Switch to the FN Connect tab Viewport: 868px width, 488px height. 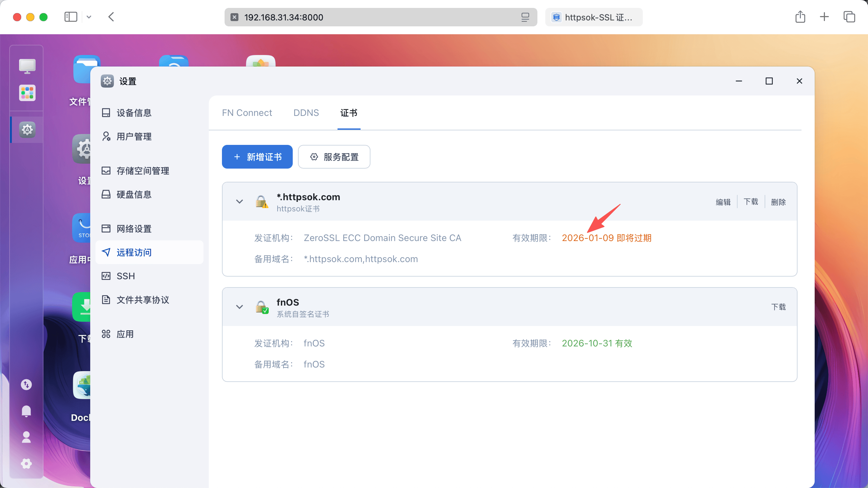pyautogui.click(x=247, y=113)
